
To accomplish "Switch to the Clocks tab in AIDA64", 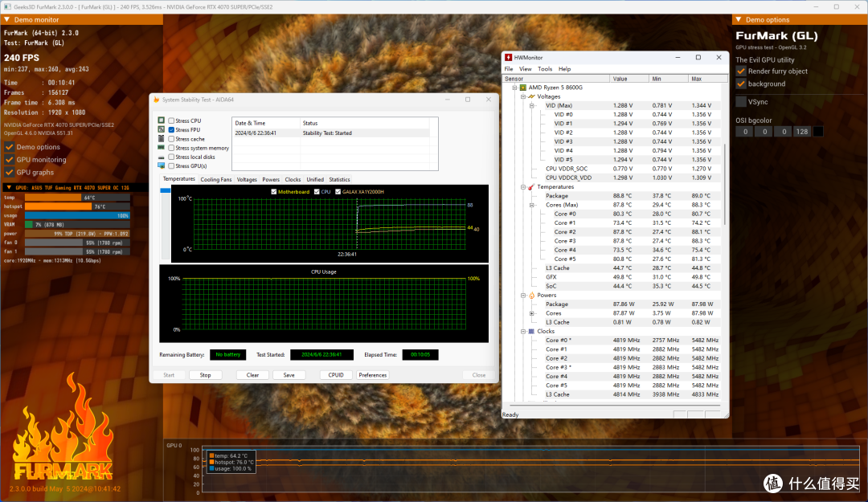I will pyautogui.click(x=293, y=179).
